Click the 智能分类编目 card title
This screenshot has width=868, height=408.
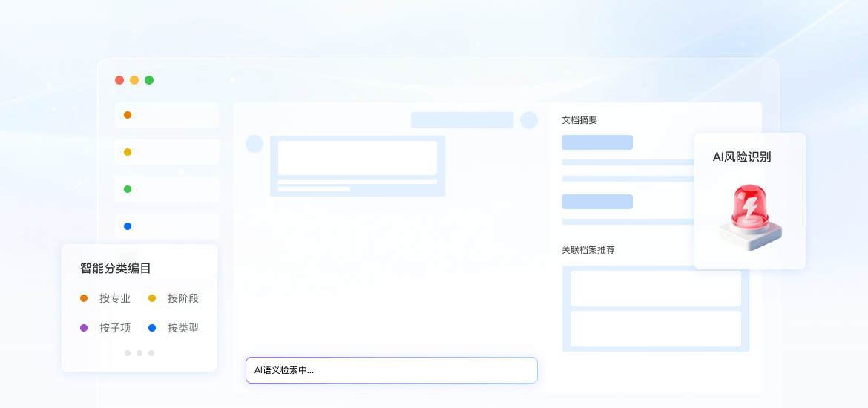(x=116, y=269)
